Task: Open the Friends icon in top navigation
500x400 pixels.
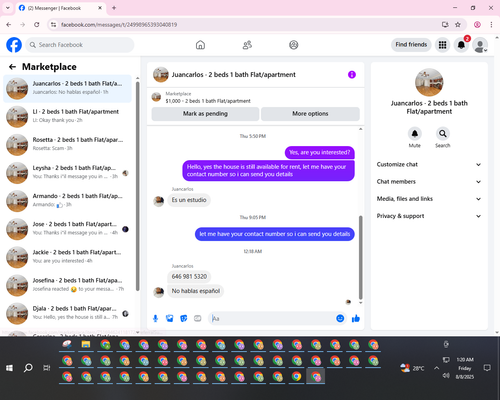Action: pyautogui.click(x=247, y=45)
